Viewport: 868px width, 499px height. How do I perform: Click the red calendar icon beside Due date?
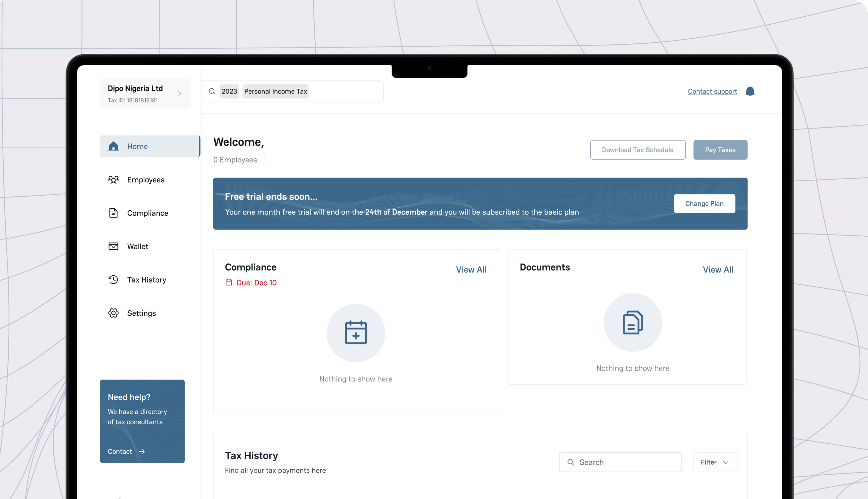coord(229,282)
